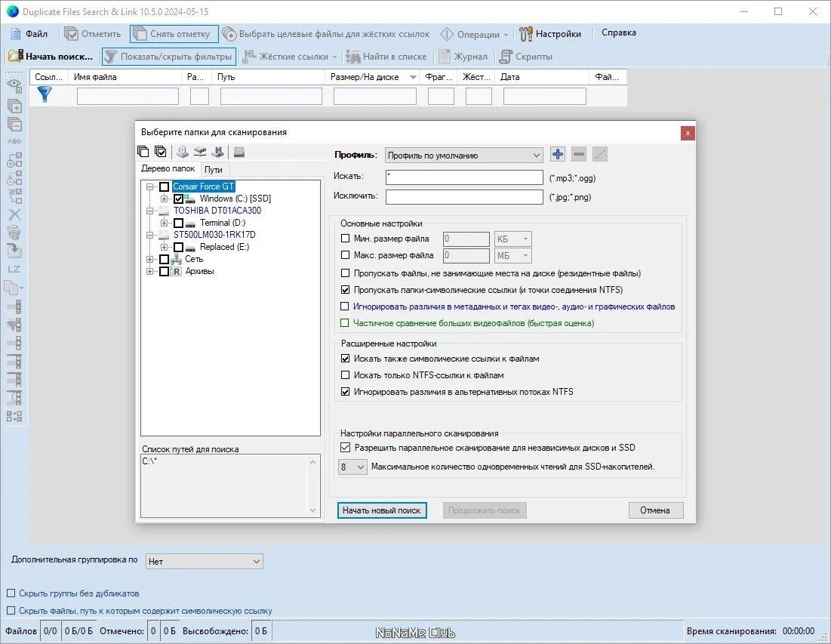
Task: Expand the Сеть tree node
Action: click(150, 259)
